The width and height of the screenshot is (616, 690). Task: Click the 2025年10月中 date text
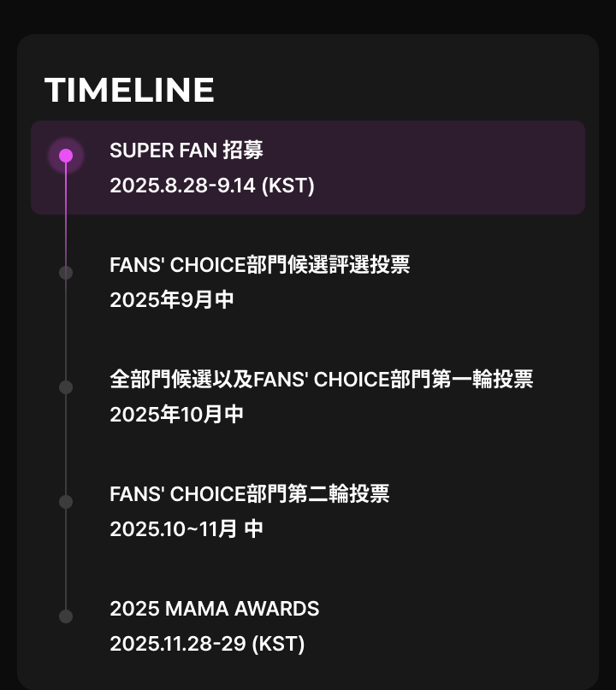click(x=176, y=414)
